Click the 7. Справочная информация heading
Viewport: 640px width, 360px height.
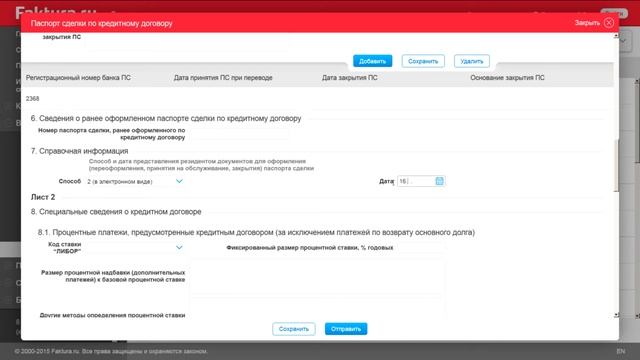80,151
